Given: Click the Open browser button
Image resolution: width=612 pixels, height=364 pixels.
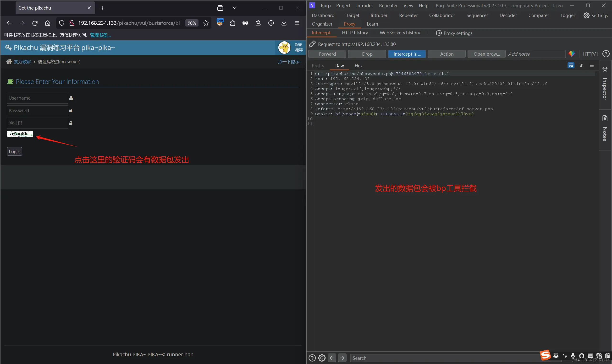Looking at the screenshot, I should pyautogui.click(x=486, y=54).
